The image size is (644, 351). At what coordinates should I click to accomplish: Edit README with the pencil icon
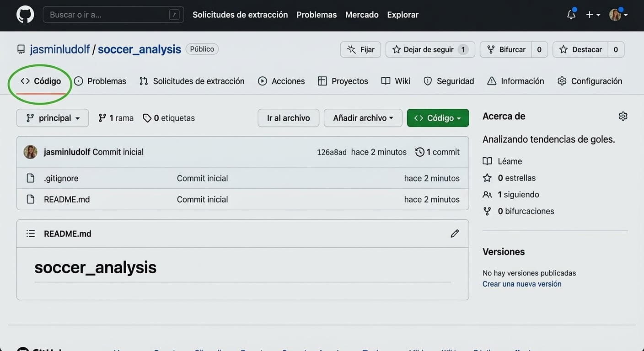[455, 234]
